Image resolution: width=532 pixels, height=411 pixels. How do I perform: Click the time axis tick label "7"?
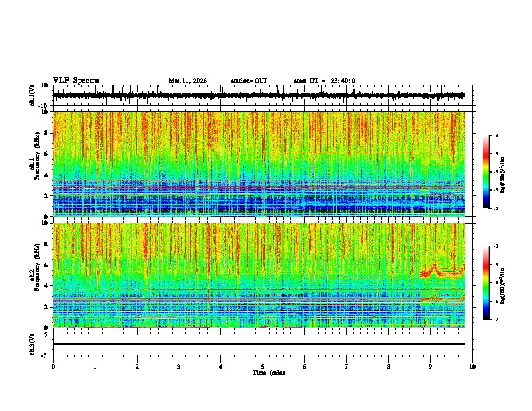[347, 367]
